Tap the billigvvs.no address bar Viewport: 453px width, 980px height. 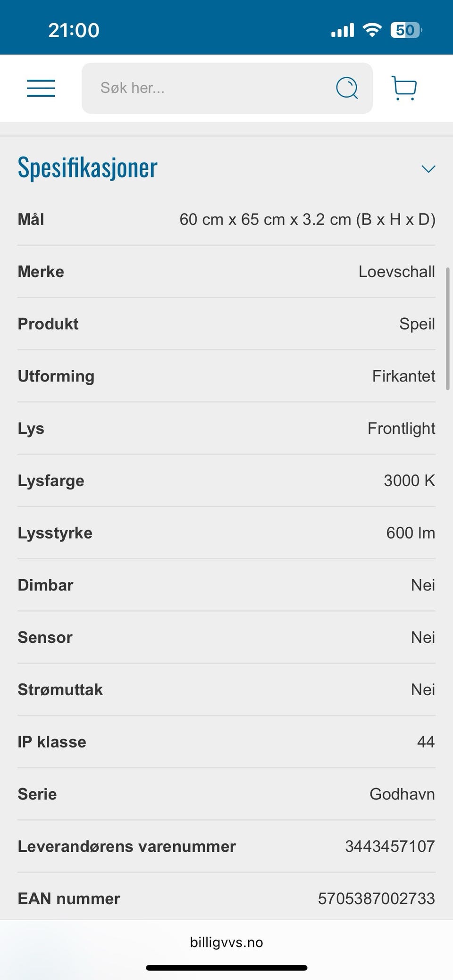(226, 942)
